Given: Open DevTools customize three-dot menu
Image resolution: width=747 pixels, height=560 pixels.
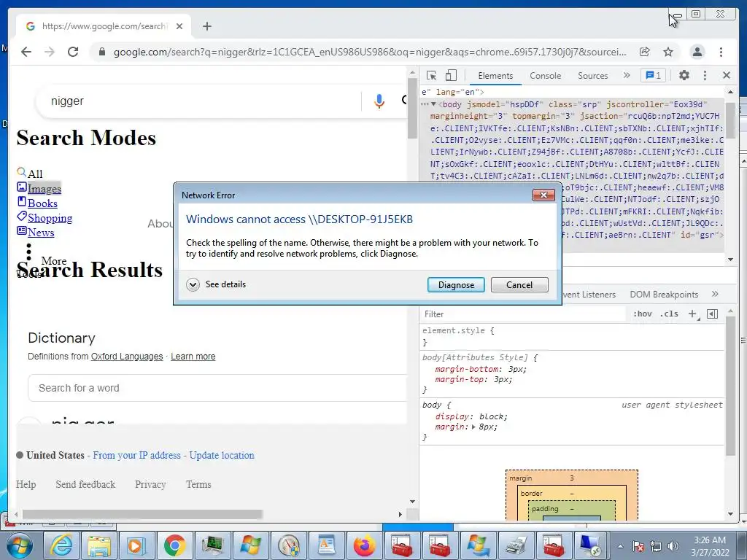Looking at the screenshot, I should [x=705, y=75].
